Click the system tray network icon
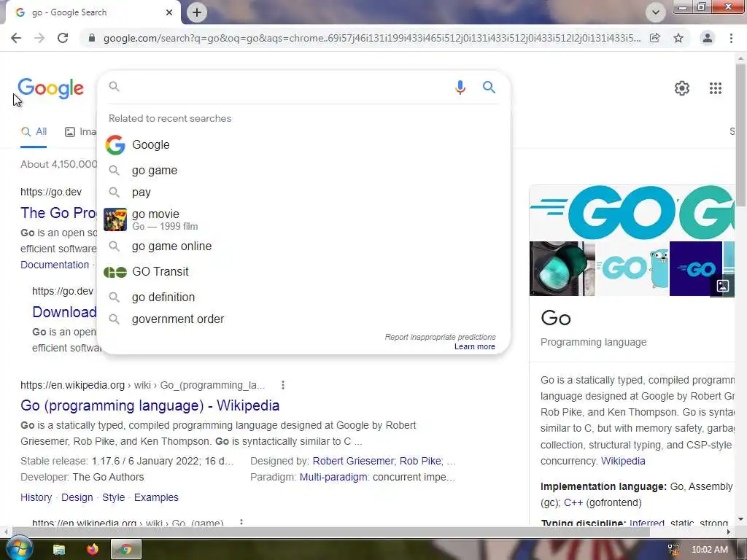This screenshot has width=747, height=560. pos(673,550)
